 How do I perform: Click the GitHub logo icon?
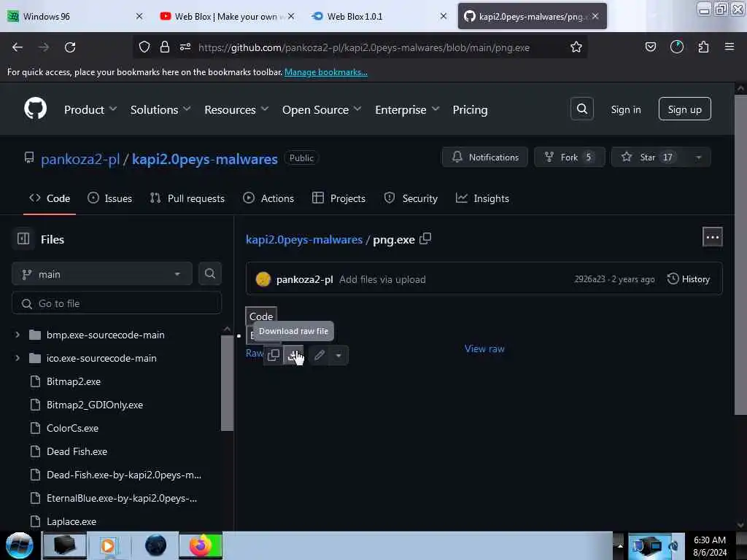point(35,109)
